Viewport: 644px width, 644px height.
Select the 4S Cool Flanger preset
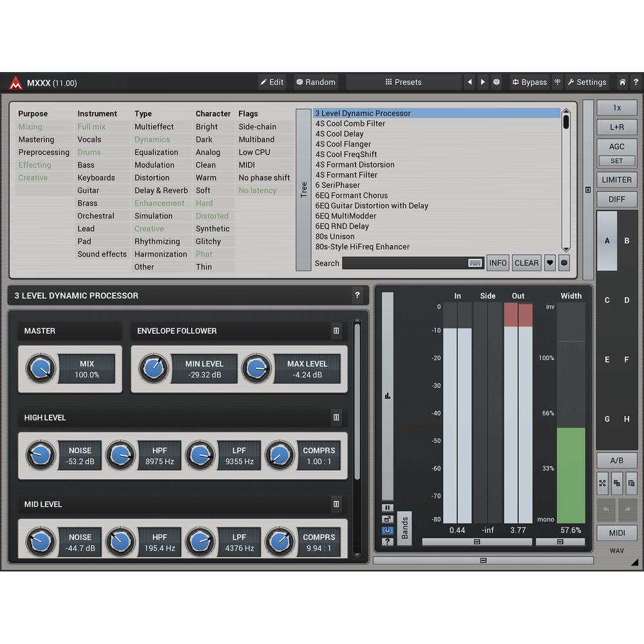[343, 144]
